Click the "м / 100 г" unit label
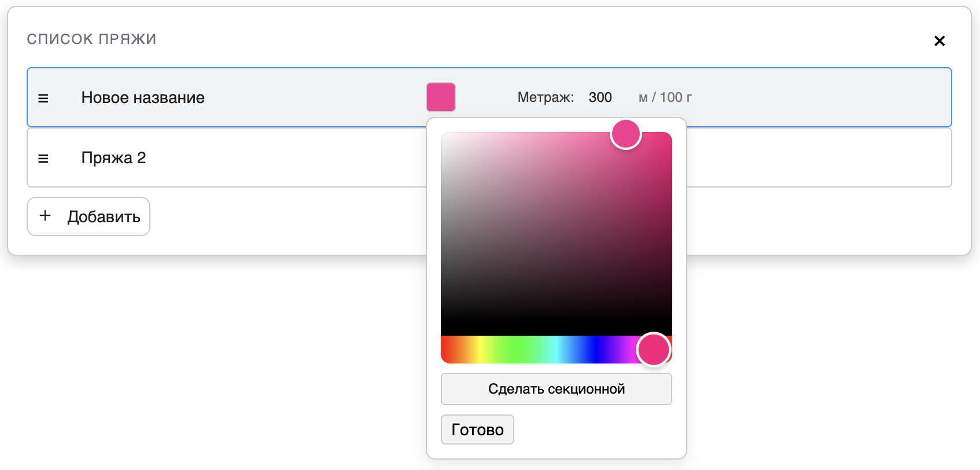 [665, 97]
